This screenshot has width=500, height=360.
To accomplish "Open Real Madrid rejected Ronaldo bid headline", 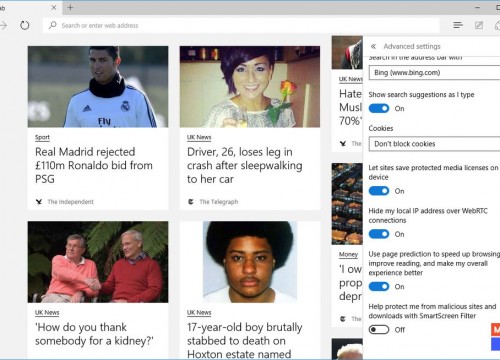I will [x=94, y=165].
